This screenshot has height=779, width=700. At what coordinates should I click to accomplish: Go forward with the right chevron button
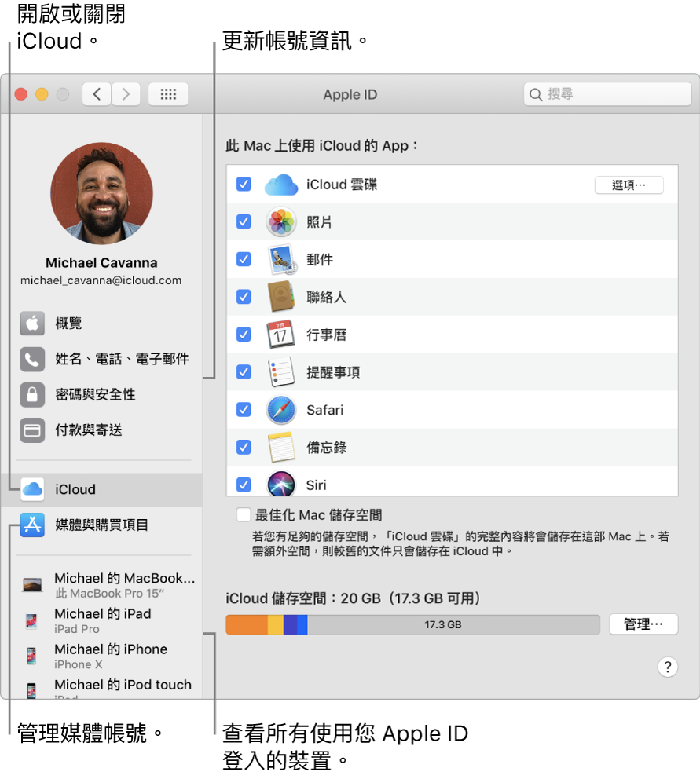pos(126,94)
